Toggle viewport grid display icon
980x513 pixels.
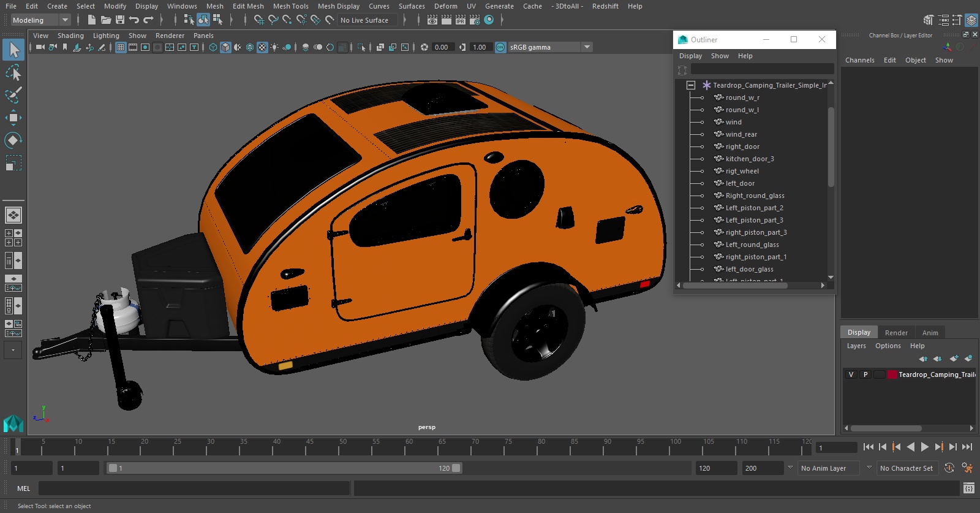(x=121, y=47)
